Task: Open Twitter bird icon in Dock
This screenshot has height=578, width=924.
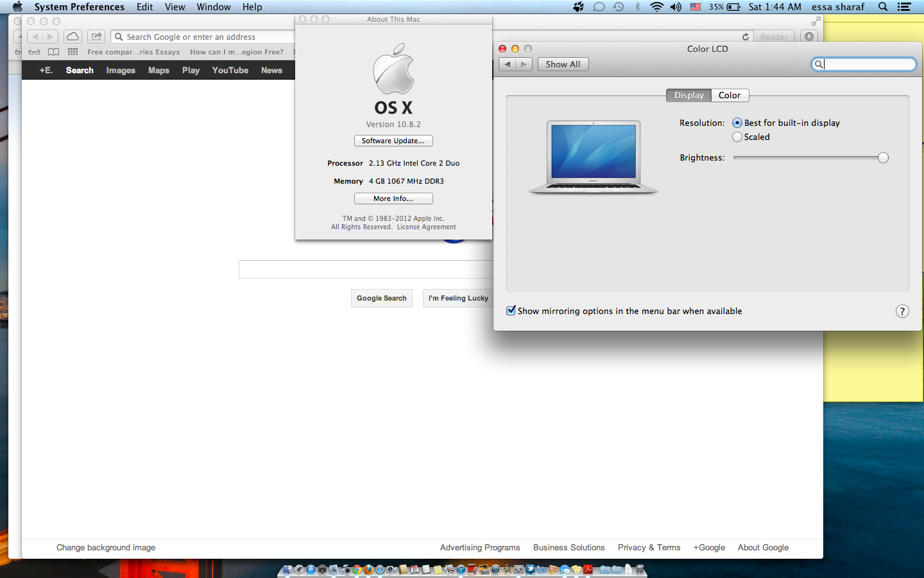Action: pyautogui.click(x=531, y=568)
